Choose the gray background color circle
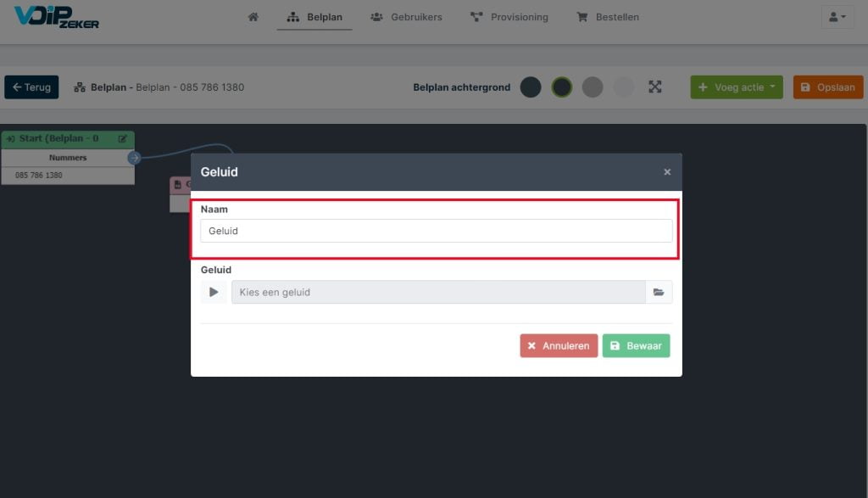868x498 pixels. (593, 87)
